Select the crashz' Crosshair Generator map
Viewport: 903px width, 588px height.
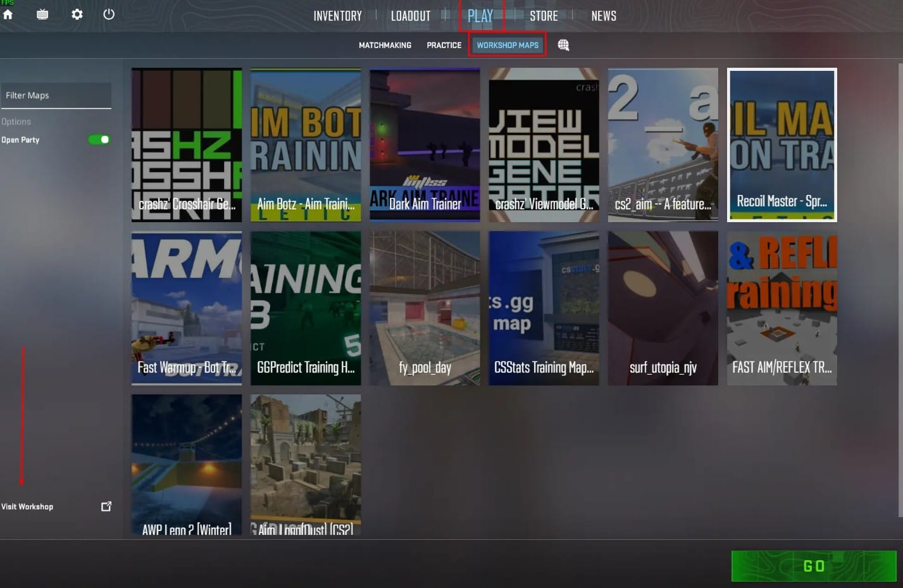click(187, 145)
